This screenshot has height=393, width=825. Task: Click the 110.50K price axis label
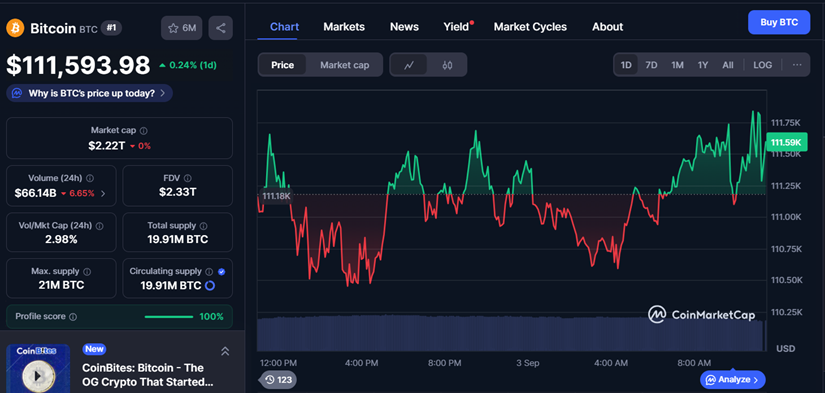click(x=786, y=280)
